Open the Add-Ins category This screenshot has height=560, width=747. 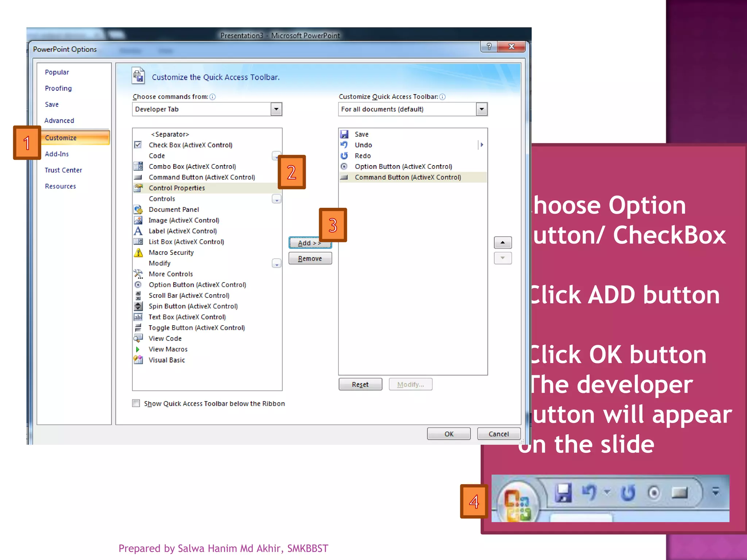coord(57,154)
